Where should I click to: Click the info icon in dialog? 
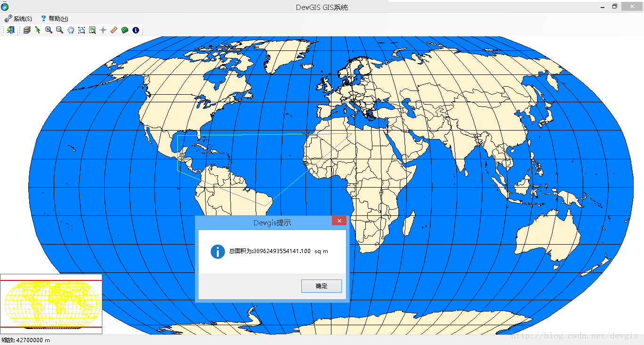coord(217,252)
